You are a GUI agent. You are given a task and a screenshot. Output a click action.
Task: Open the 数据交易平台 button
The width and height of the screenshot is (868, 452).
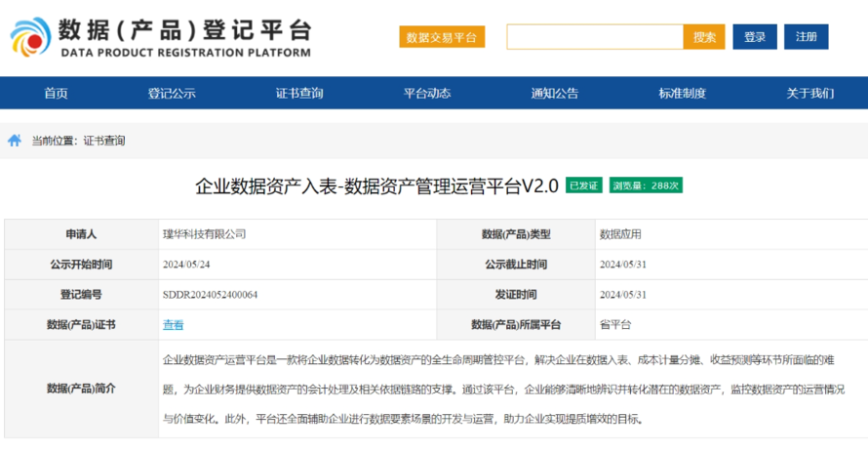pyautogui.click(x=442, y=37)
